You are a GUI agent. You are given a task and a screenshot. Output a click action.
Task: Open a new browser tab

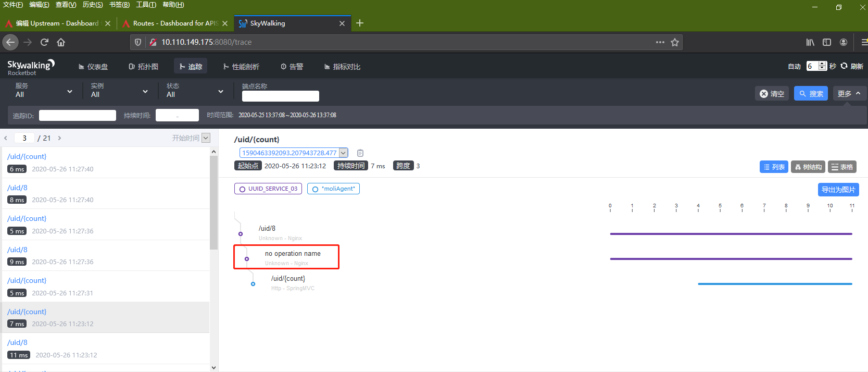click(360, 23)
